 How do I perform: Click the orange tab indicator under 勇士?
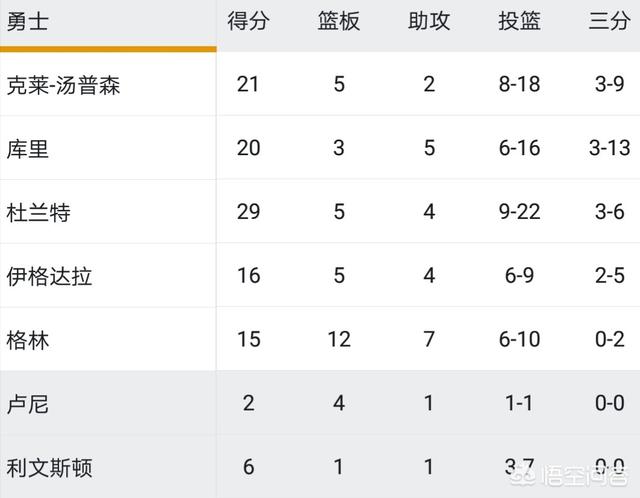pos(108,49)
